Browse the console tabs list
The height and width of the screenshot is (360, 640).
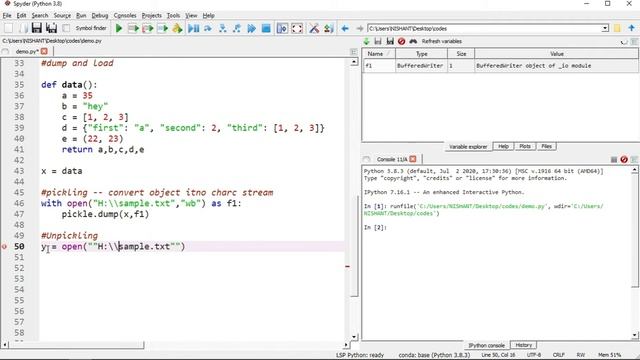pos(366,159)
